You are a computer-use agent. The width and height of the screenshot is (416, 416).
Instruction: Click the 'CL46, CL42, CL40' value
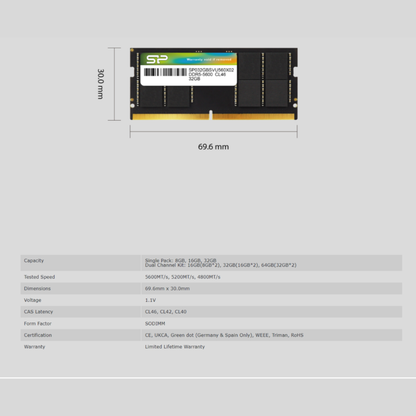click(166, 312)
